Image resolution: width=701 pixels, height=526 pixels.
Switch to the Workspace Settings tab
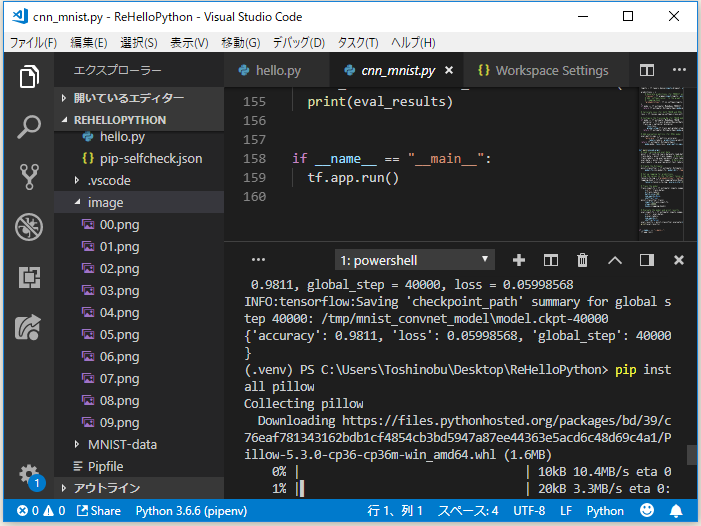tap(546, 70)
